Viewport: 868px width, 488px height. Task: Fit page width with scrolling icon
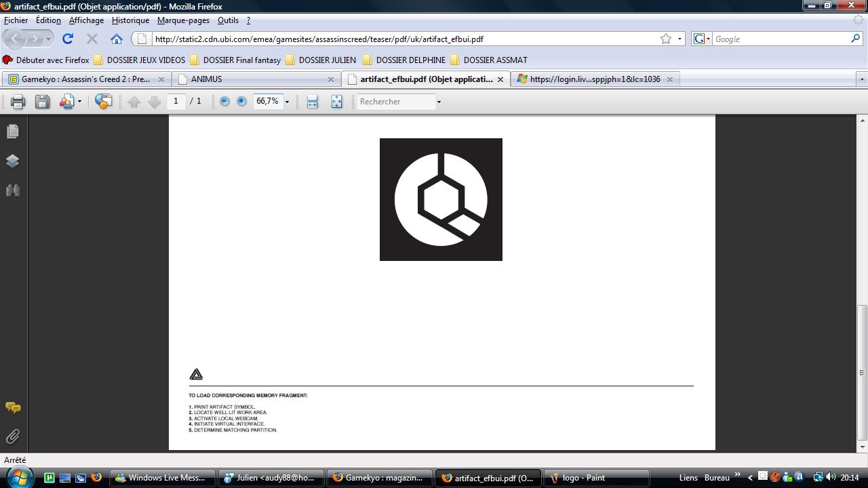312,102
